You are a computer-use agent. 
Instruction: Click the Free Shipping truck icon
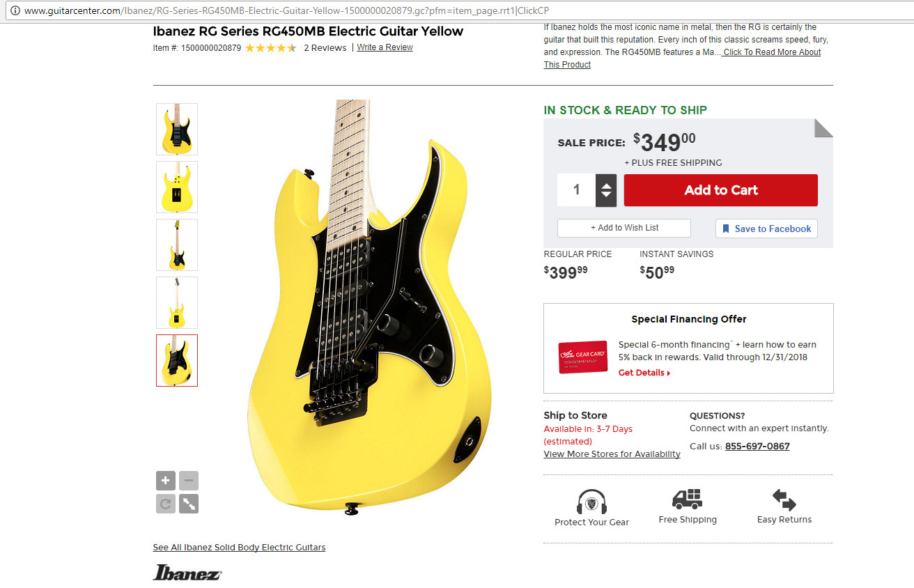pos(687,499)
